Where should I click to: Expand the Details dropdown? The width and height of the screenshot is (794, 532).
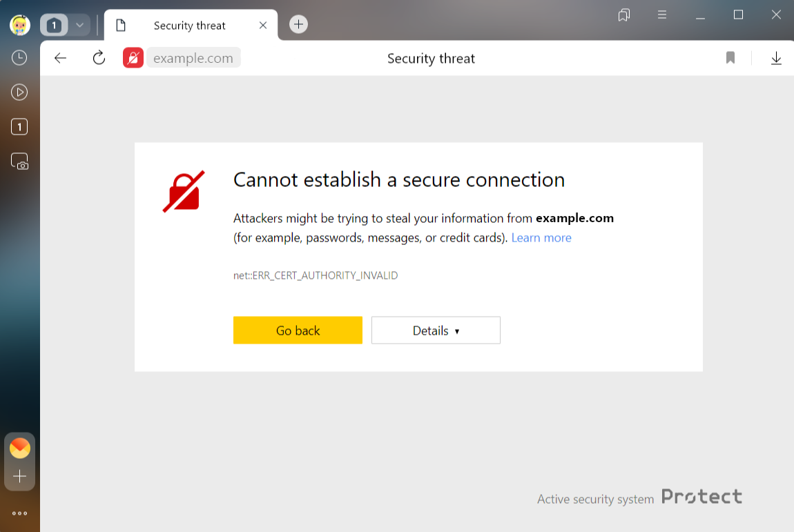pyautogui.click(x=436, y=331)
